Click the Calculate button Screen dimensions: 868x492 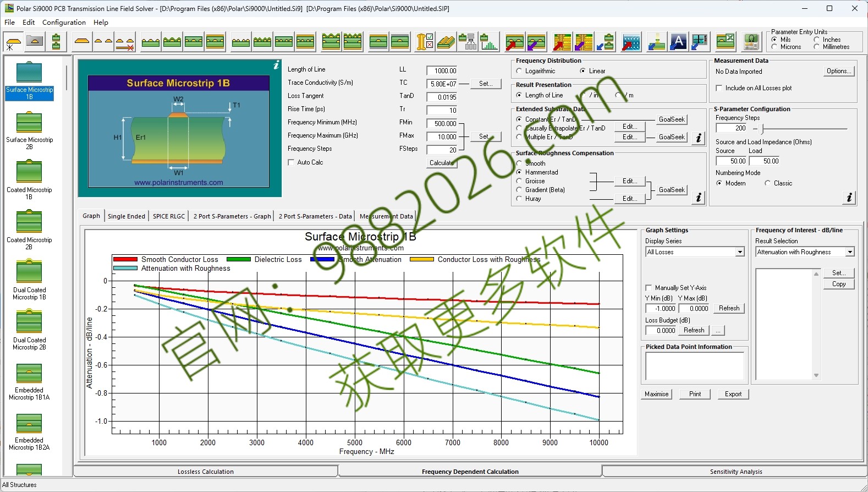coord(442,163)
